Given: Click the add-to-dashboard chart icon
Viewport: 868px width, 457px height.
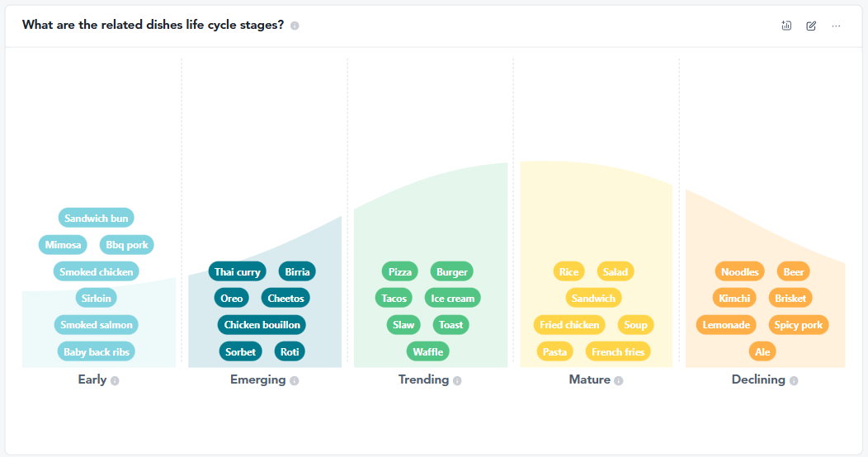Looking at the screenshot, I should coord(786,26).
